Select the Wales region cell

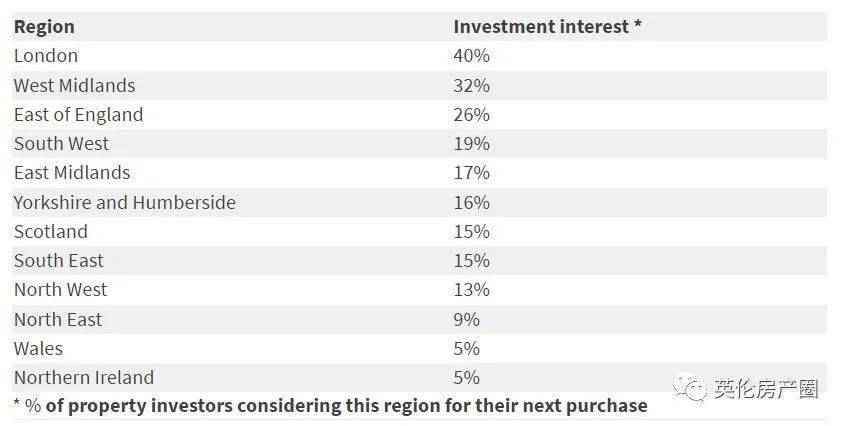38,349
